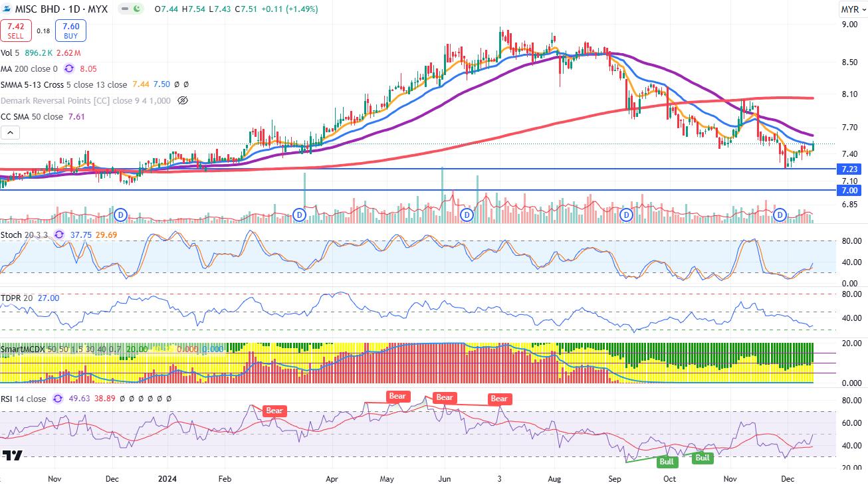The height and width of the screenshot is (485, 868).
Task: Click the 37.75 Stoch value
Action: (80, 235)
